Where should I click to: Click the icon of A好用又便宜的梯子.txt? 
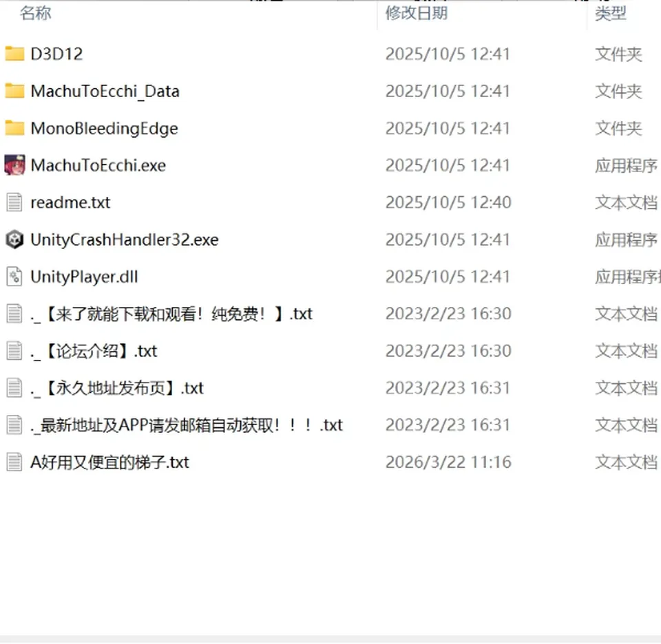coord(14,462)
